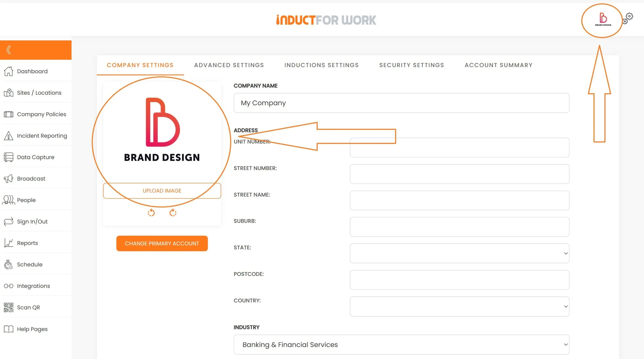The height and width of the screenshot is (359, 644).
Task: Click the People group icon
Action: point(9,200)
